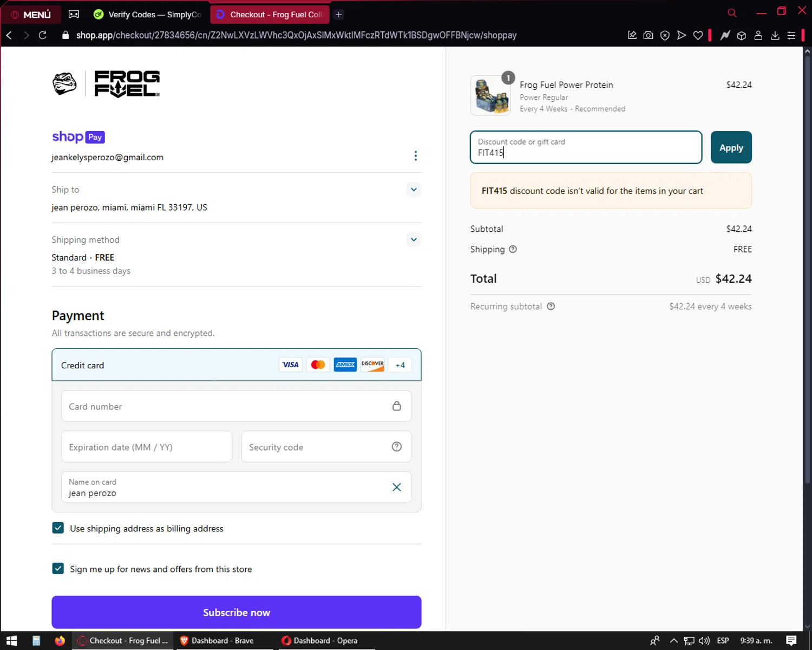Open the Opera GX Menú button
812x650 pixels.
tap(31, 15)
